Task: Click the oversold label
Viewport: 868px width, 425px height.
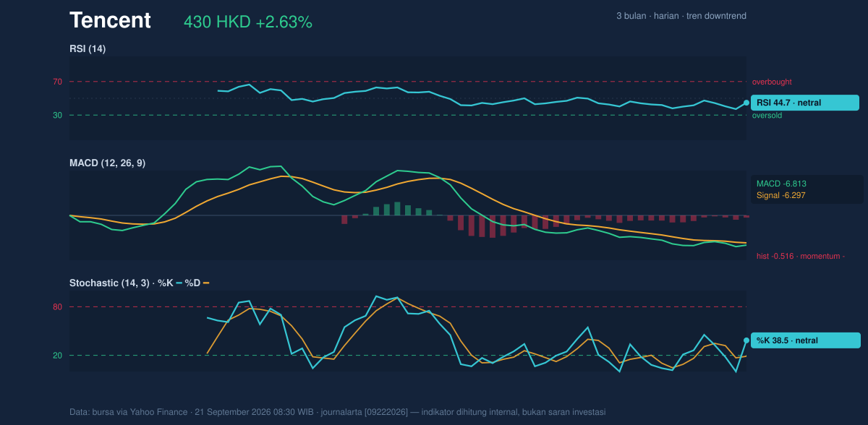Action: (x=767, y=115)
